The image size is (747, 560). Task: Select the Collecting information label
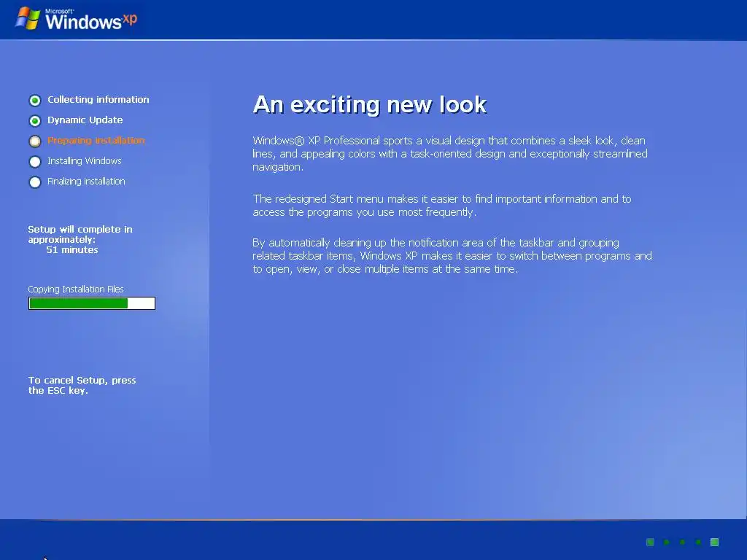pyautogui.click(x=98, y=99)
